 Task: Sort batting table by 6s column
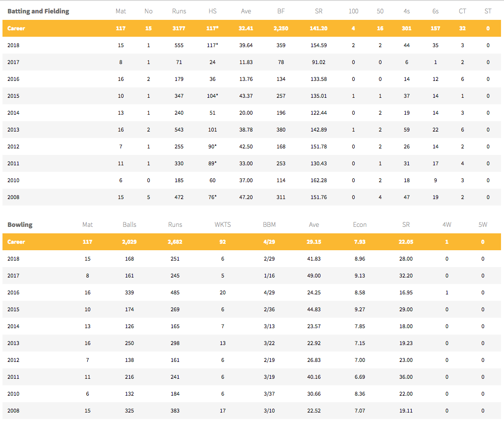pos(435,11)
